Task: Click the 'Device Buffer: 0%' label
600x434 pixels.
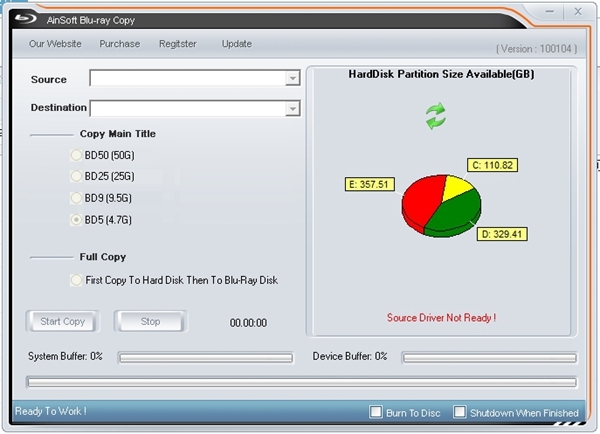Action: click(350, 356)
